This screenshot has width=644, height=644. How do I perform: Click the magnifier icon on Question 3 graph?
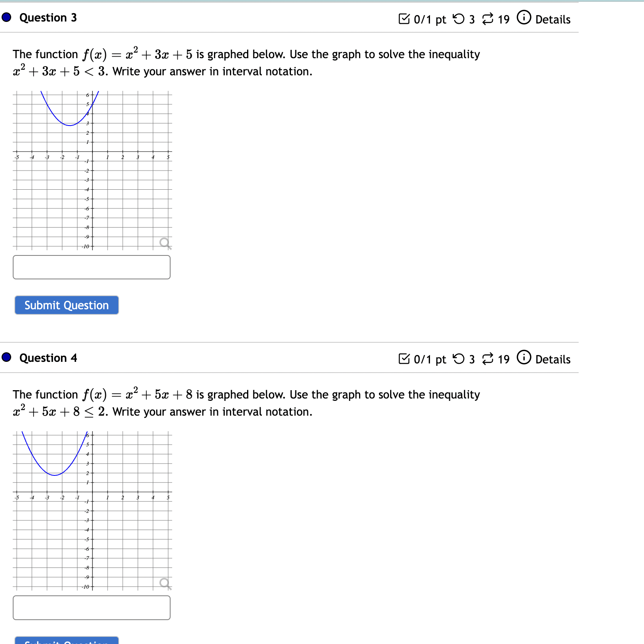(164, 241)
